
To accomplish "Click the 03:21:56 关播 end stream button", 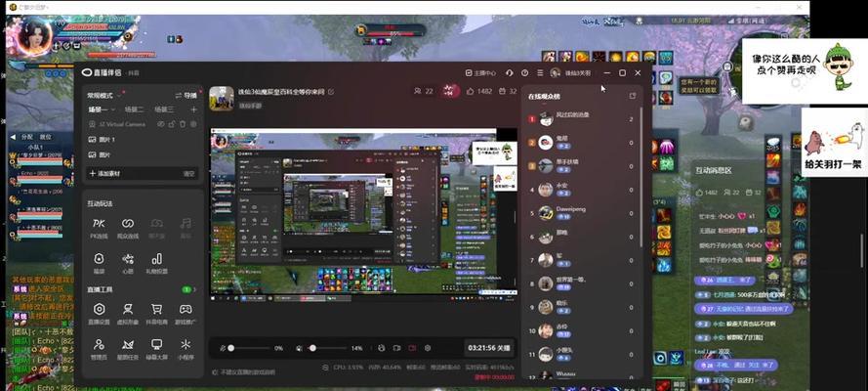I will click(x=489, y=348).
